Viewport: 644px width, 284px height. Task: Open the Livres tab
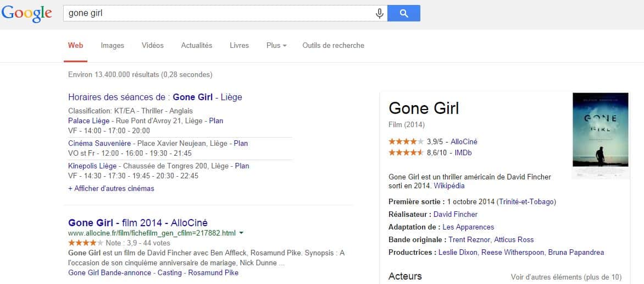tap(240, 45)
